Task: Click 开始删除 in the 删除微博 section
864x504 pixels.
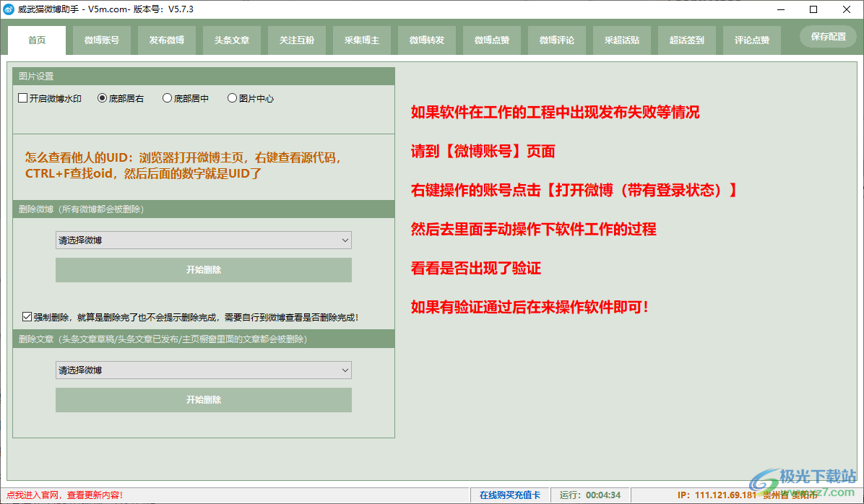Action: click(203, 270)
